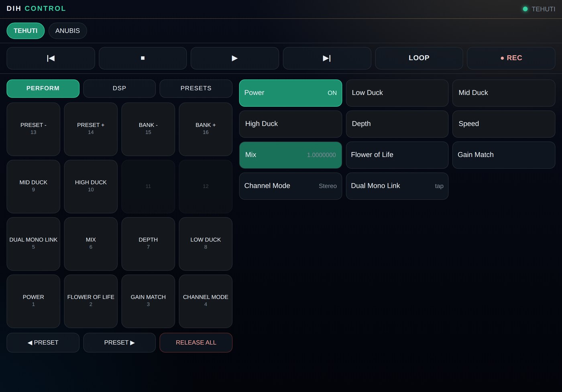Select the Speed parameter tile
Screen dimensions: 562x392
(x=504, y=124)
